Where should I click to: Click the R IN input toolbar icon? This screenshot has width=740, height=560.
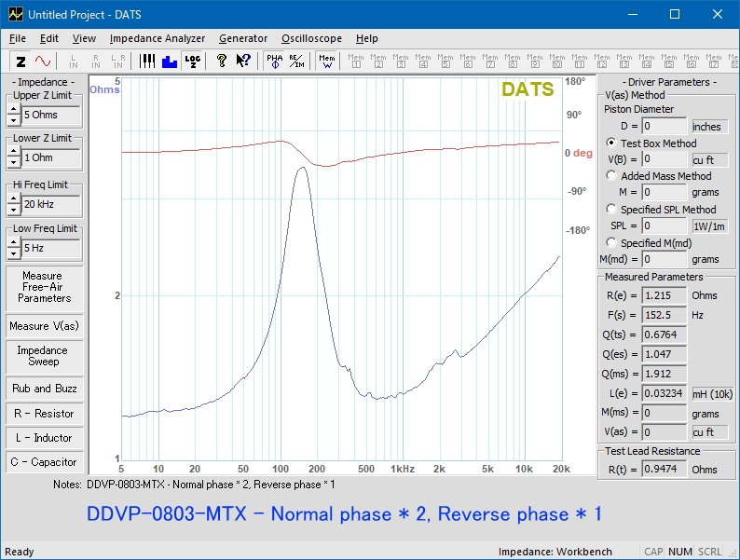[96, 61]
